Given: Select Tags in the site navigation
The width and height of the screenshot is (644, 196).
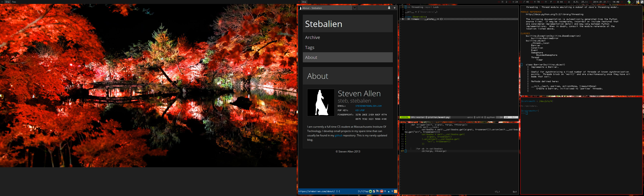Looking at the screenshot, I should 309,47.
